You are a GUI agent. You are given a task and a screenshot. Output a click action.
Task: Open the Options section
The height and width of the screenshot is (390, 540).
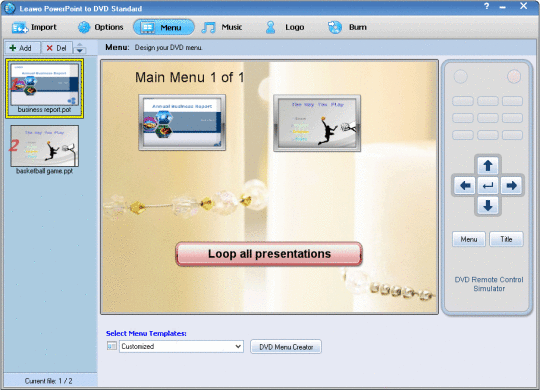coord(100,27)
